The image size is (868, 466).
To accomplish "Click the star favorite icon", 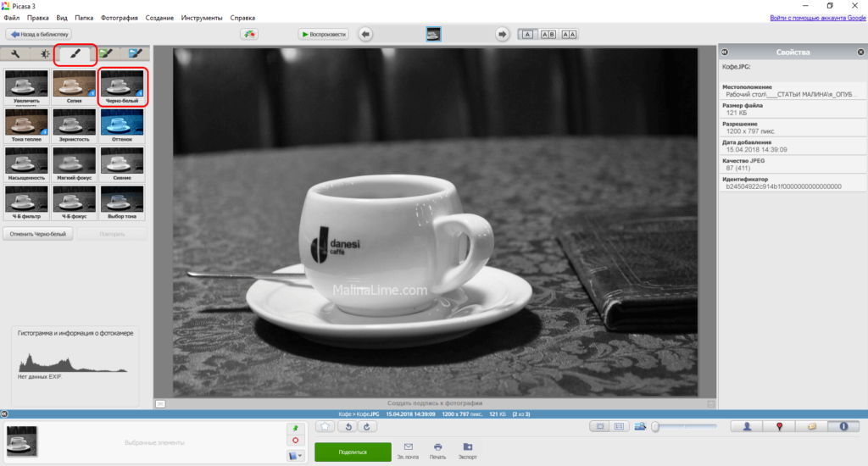I will [325, 426].
